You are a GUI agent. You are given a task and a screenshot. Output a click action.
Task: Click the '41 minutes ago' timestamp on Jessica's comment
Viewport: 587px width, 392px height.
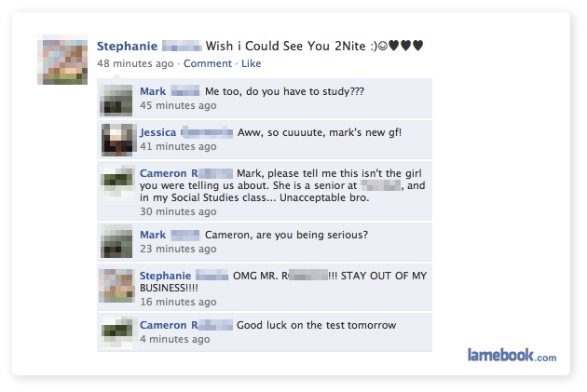[x=178, y=146]
